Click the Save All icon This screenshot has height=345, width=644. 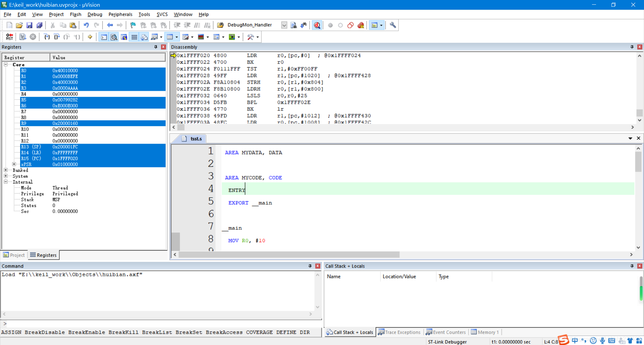click(x=39, y=25)
